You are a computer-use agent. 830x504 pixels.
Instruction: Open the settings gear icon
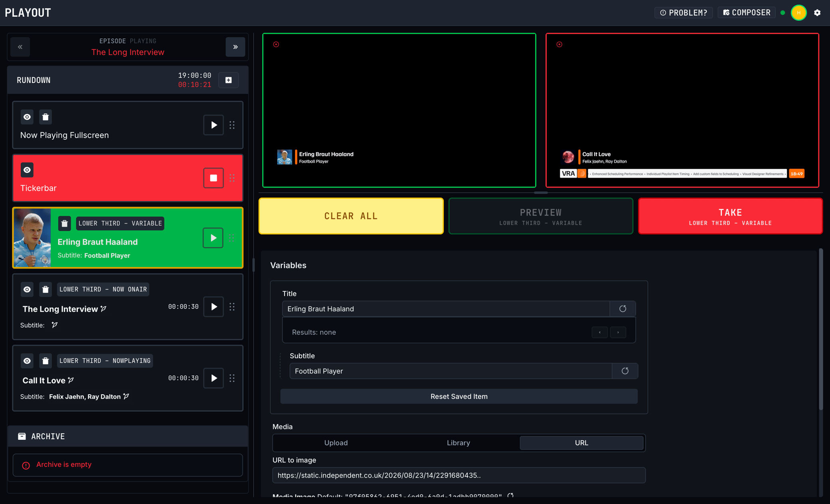tap(817, 13)
